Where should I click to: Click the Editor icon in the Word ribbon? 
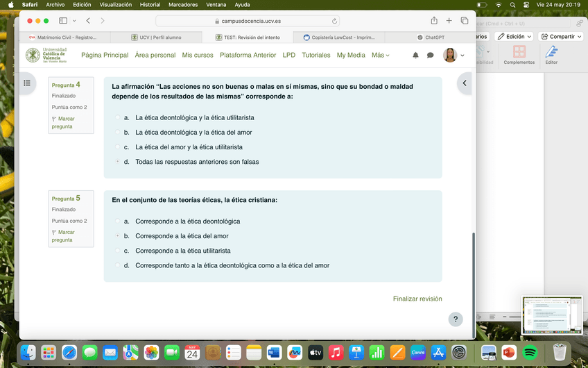[x=551, y=55]
